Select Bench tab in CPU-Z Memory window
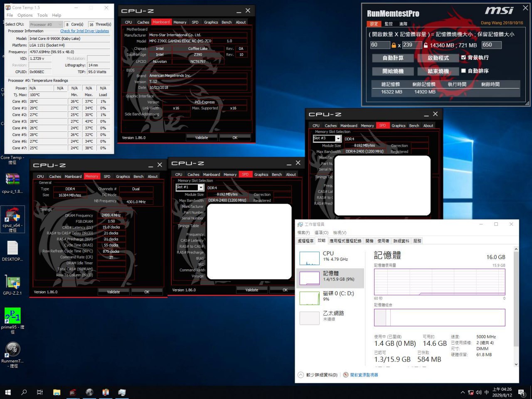The width and height of the screenshot is (532, 399). (138, 177)
